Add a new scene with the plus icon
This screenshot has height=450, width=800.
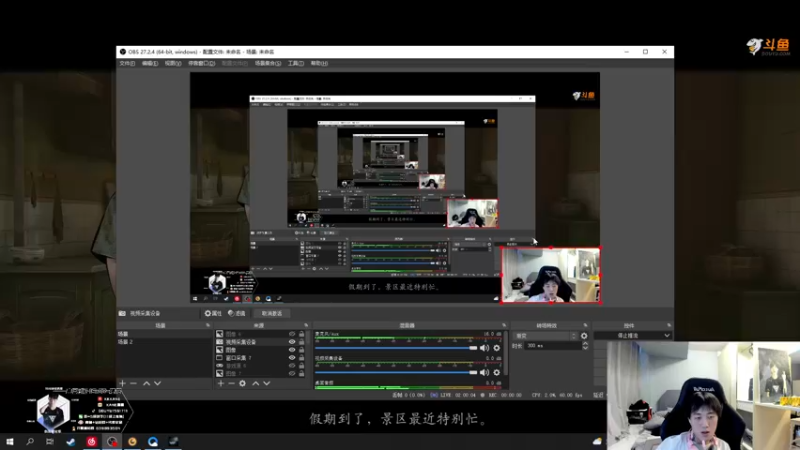pyautogui.click(x=122, y=383)
